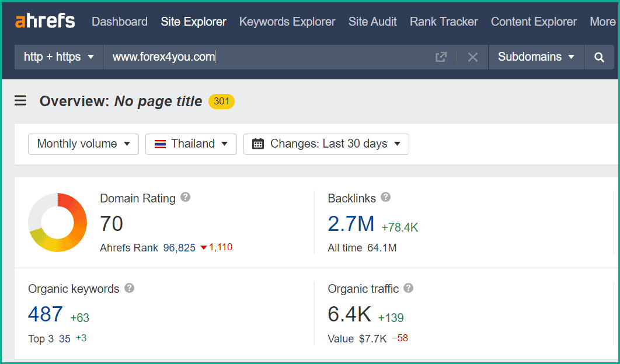Click Ahrefs Rank value 96,825
This screenshot has width=620, height=364.
[179, 248]
